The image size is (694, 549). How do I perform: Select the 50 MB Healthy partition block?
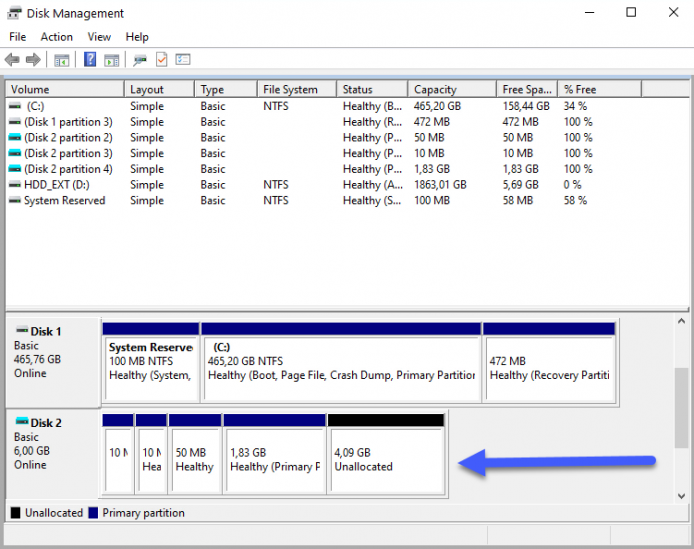[x=195, y=454]
